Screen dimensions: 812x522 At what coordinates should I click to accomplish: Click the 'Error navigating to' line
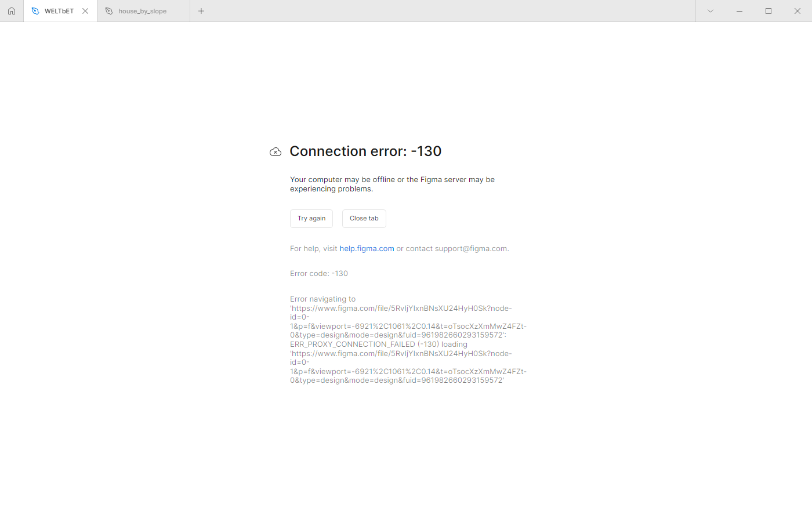click(x=323, y=299)
